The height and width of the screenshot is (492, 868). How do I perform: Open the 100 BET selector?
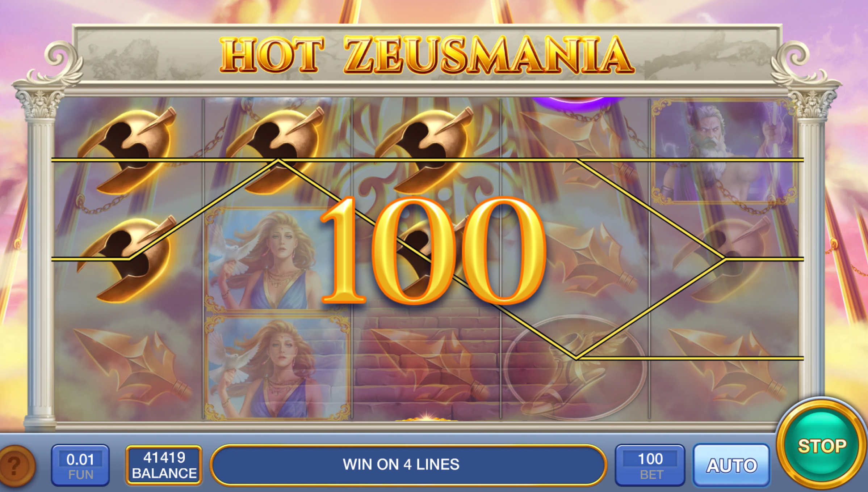tap(650, 465)
